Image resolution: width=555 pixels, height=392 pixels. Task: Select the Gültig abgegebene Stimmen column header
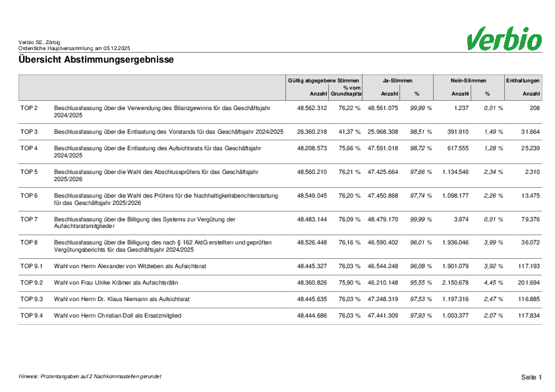[x=324, y=80]
